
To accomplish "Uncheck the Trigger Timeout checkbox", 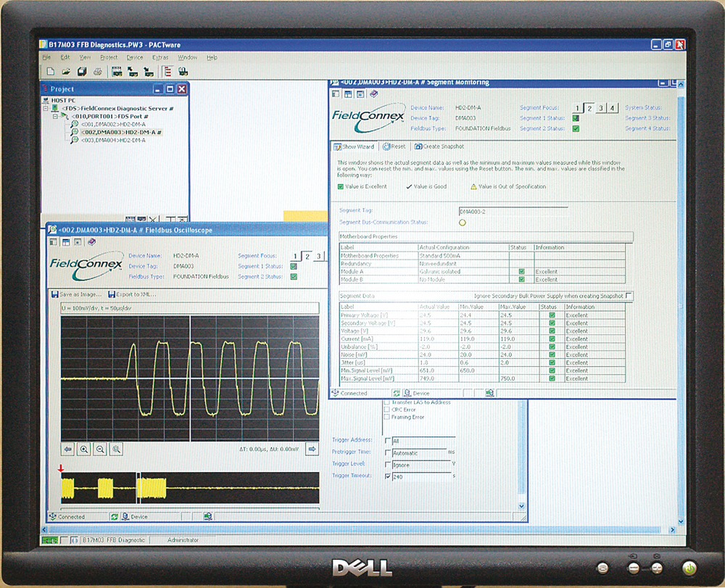I will 387,476.
